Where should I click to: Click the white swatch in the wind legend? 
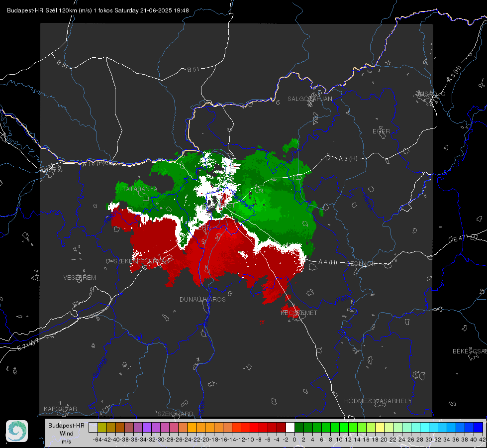pos(290,427)
